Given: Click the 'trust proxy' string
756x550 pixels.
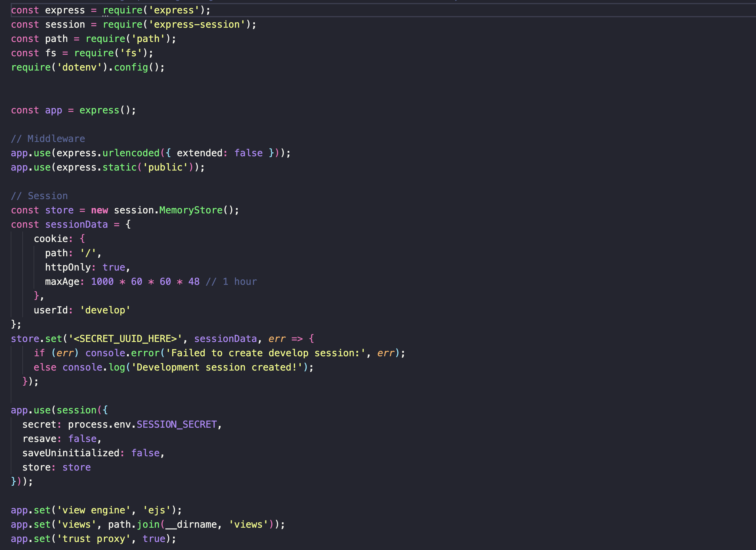Looking at the screenshot, I should pyautogui.click(x=94, y=539).
